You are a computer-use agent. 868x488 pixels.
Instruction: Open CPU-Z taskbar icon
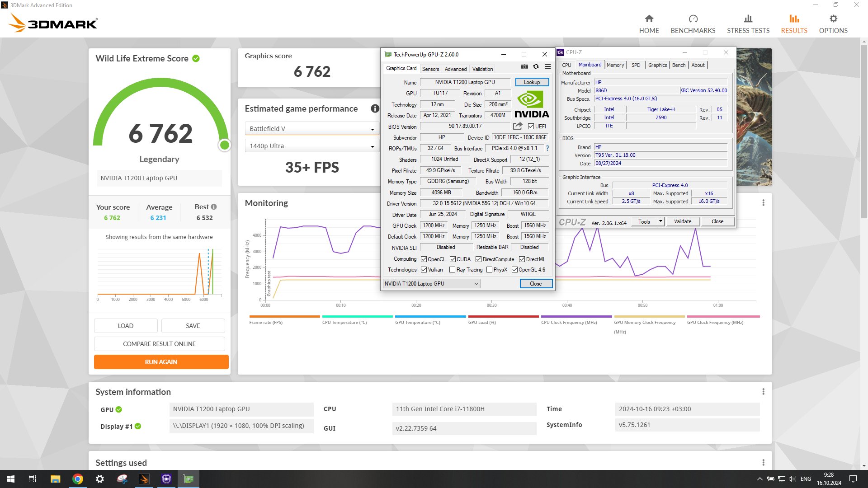pos(166,479)
